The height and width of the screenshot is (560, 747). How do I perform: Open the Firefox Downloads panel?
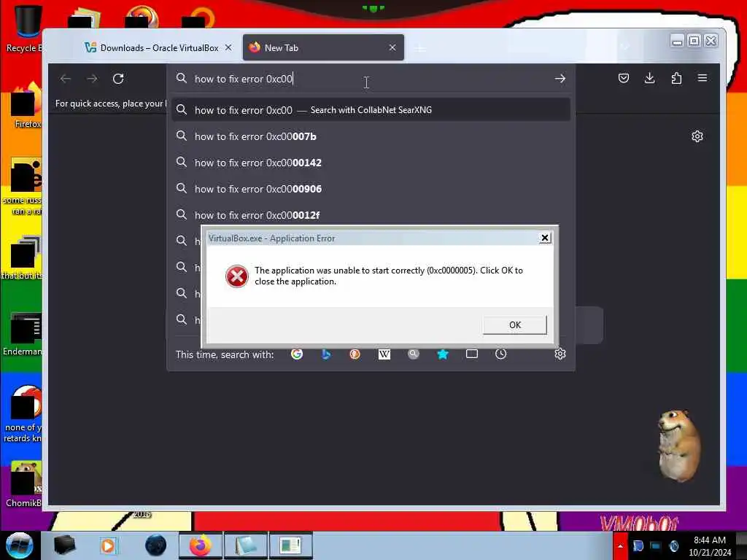[649, 78]
